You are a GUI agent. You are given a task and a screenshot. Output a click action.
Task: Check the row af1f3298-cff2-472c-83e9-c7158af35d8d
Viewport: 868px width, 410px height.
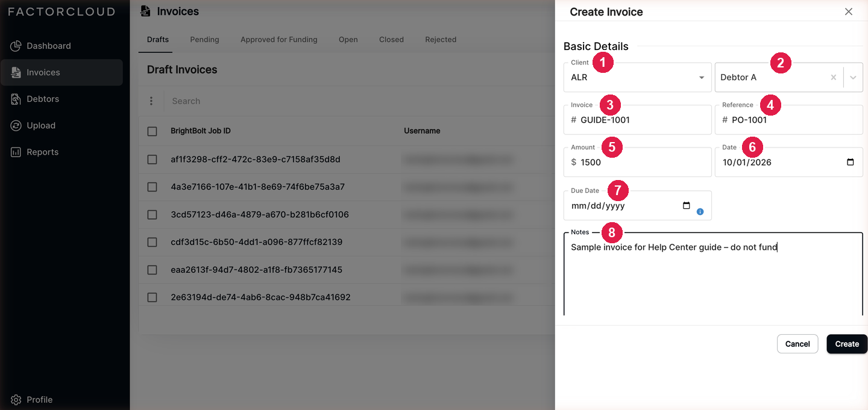(152, 160)
